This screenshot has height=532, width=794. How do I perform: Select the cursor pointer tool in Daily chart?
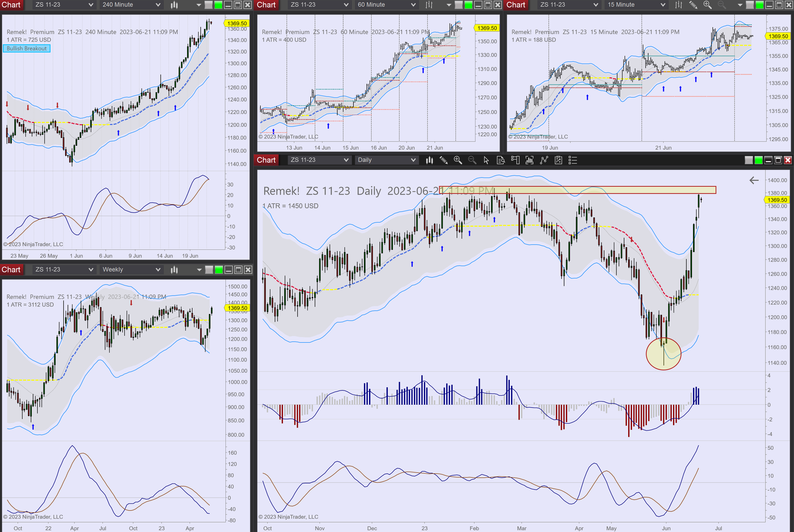[486, 160]
